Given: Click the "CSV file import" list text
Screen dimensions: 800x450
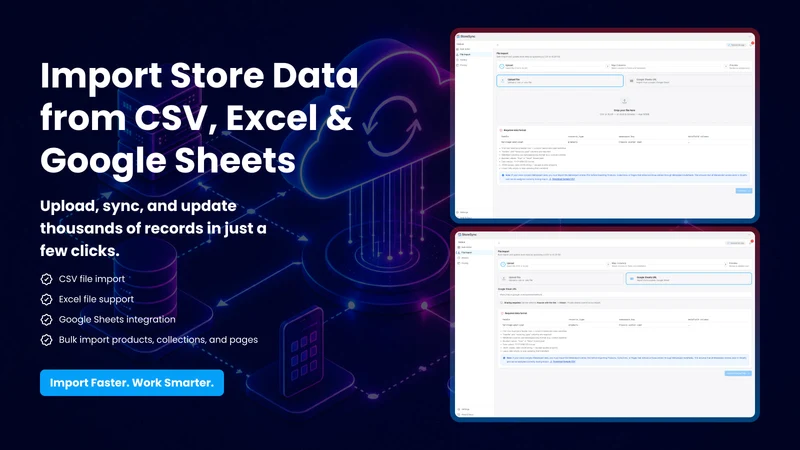Looking at the screenshot, I should [92, 279].
